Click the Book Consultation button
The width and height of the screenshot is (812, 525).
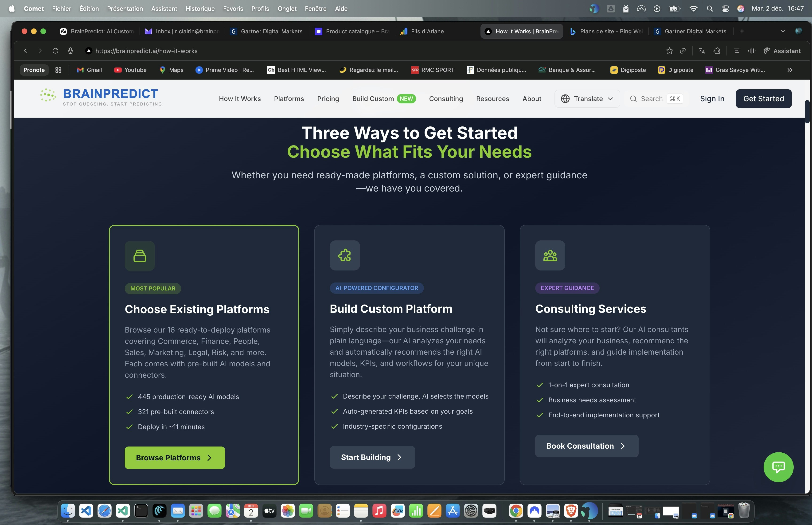[586, 446]
